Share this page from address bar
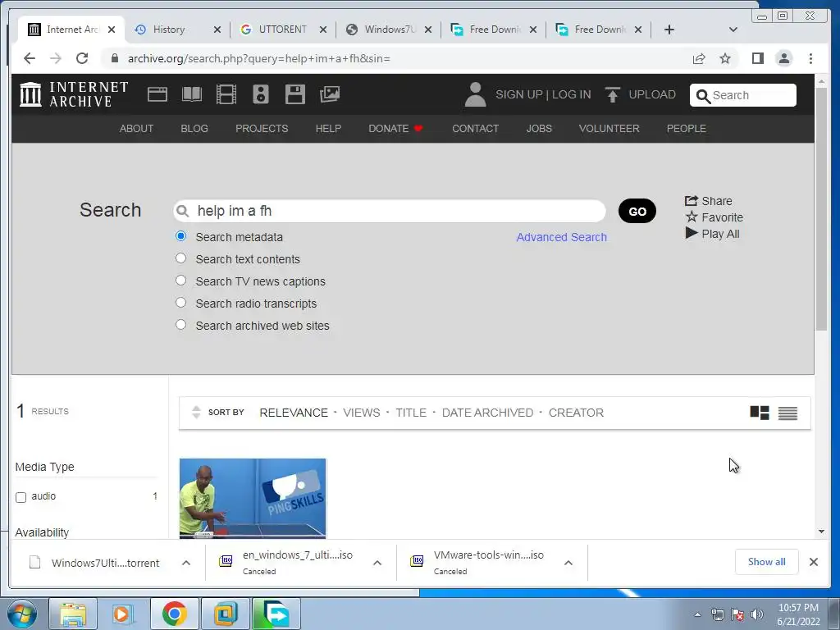840x630 pixels. [699, 58]
